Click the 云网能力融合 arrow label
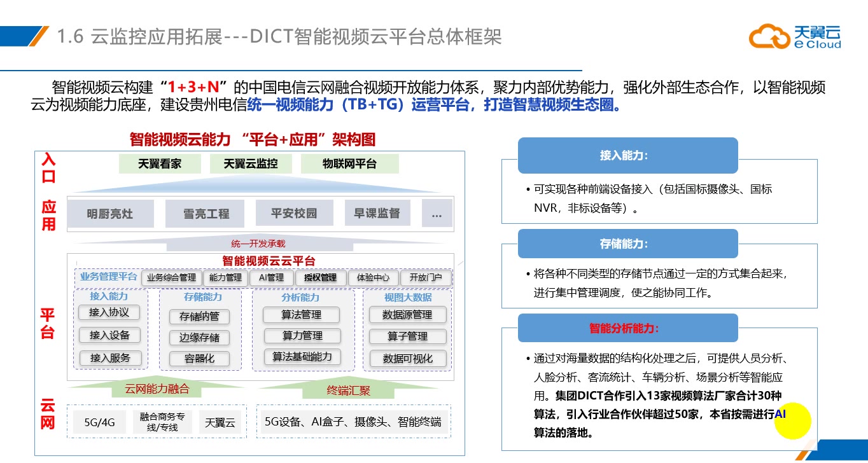 tap(157, 389)
